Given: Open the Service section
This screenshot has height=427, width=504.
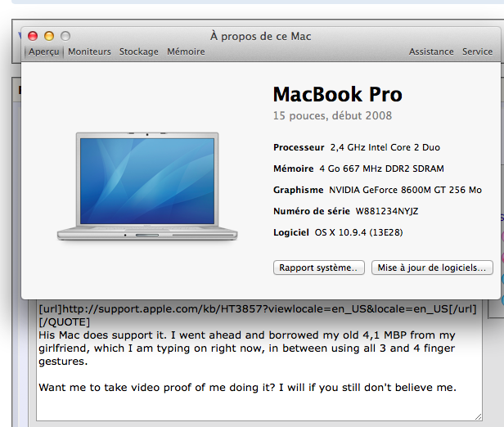Looking at the screenshot, I should [477, 52].
